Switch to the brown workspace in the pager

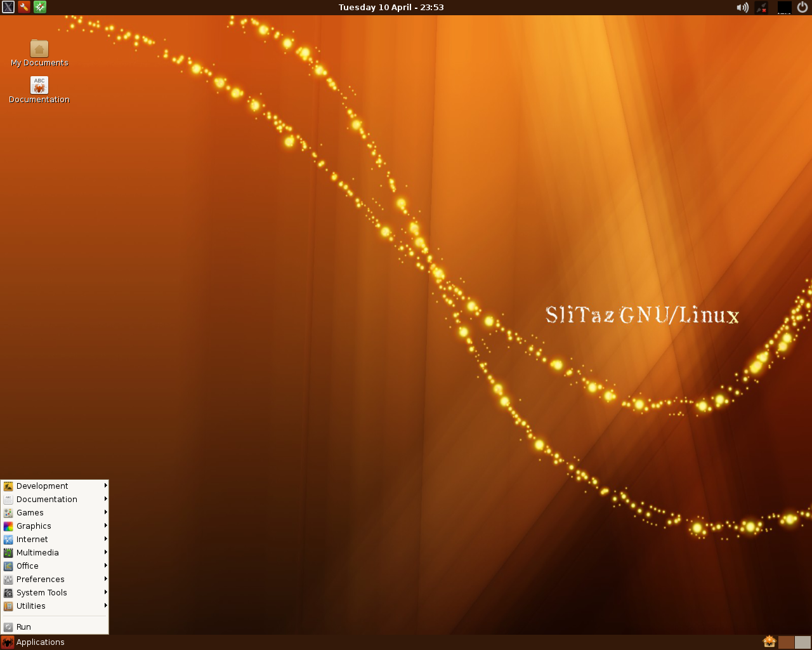click(786, 642)
